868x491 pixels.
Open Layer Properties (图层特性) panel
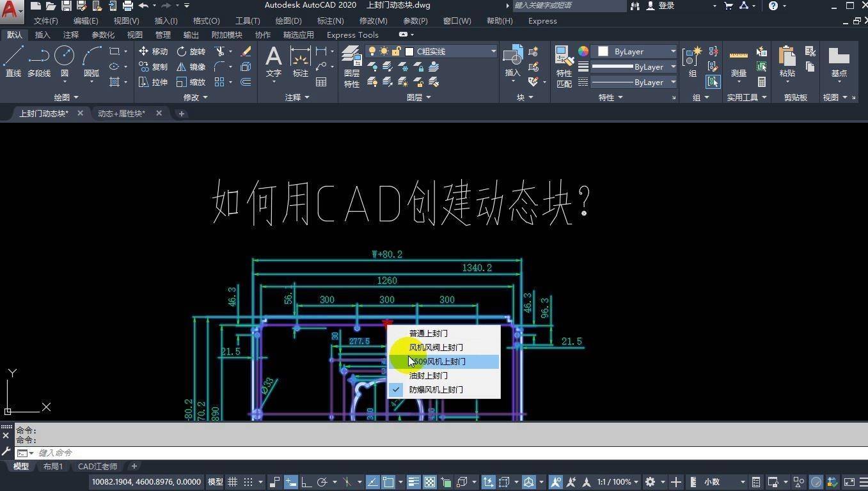pos(351,66)
